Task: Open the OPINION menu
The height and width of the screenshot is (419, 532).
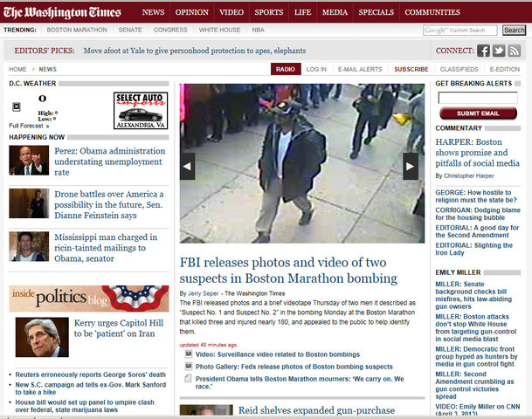Action: pos(191,12)
